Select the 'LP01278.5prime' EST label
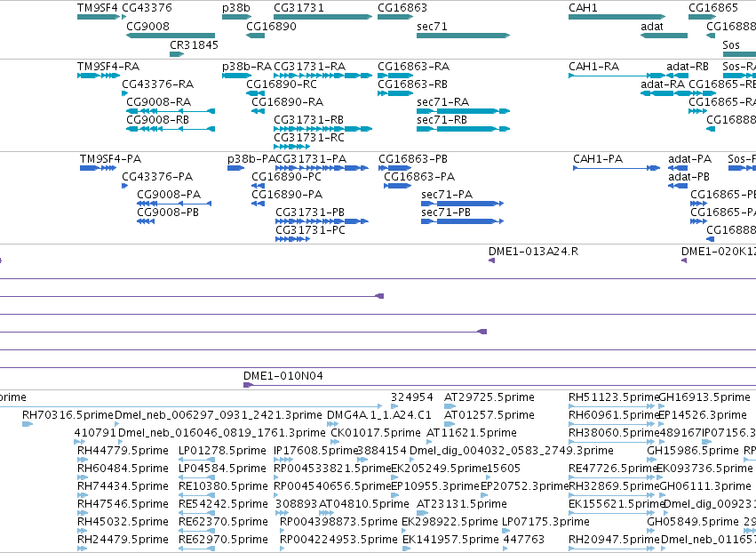Image resolution: width=756 pixels, height=553 pixels. 222,451
